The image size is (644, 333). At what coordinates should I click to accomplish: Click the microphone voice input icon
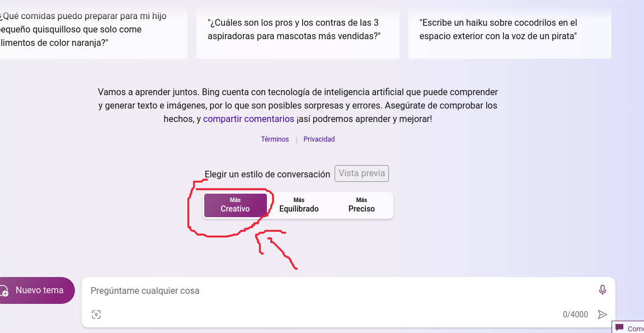click(x=602, y=290)
